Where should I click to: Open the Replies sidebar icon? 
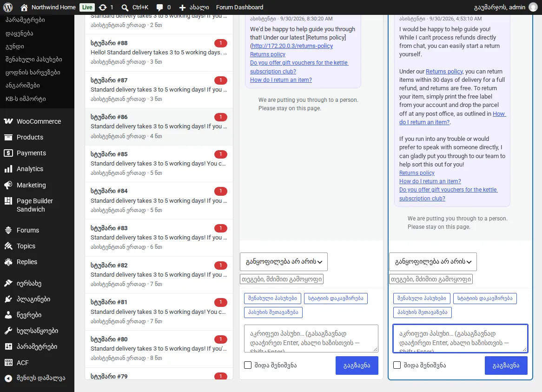point(8,262)
